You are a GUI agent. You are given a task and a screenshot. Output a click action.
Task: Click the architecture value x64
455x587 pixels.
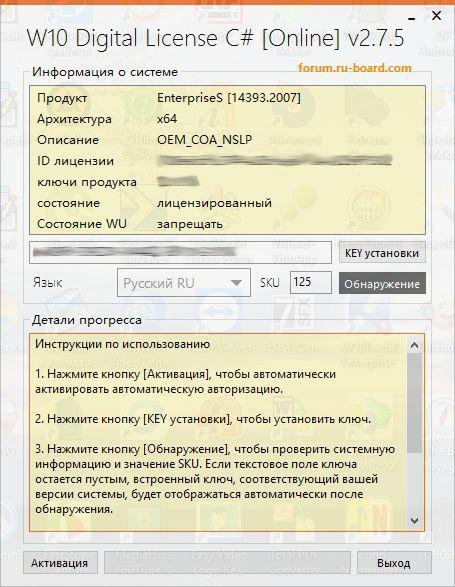pyautogui.click(x=167, y=119)
